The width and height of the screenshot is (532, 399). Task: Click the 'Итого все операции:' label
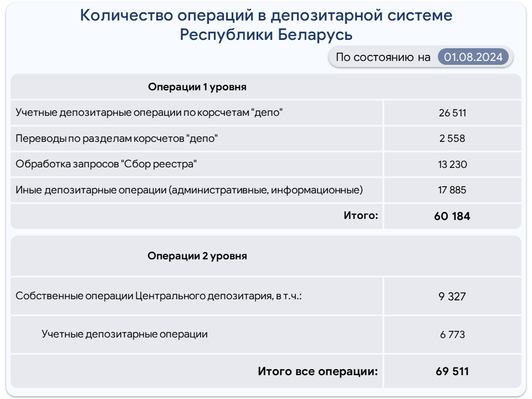click(x=318, y=371)
